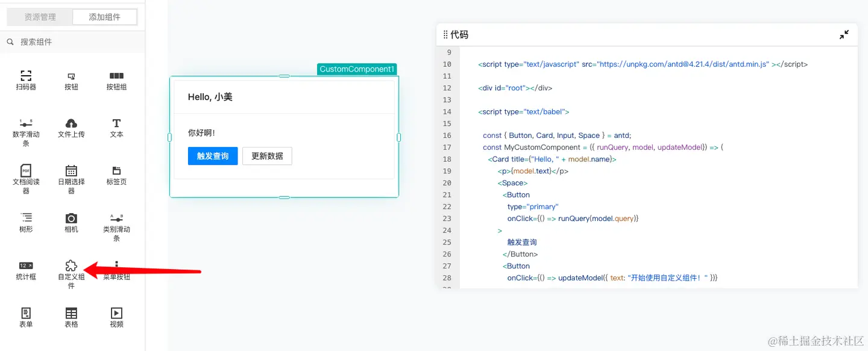Screen dimensions: 868x351
Task: Click the card title 'Hello, 小美'
Action: [210, 97]
